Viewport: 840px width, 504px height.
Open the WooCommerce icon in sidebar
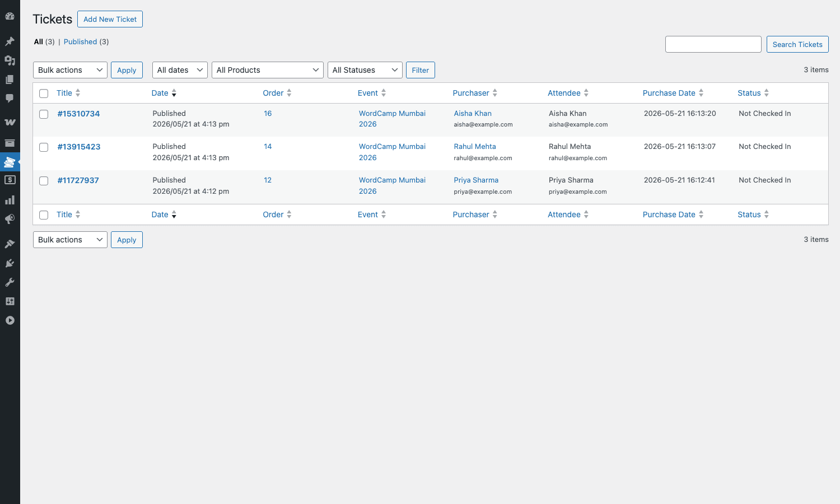(10, 122)
